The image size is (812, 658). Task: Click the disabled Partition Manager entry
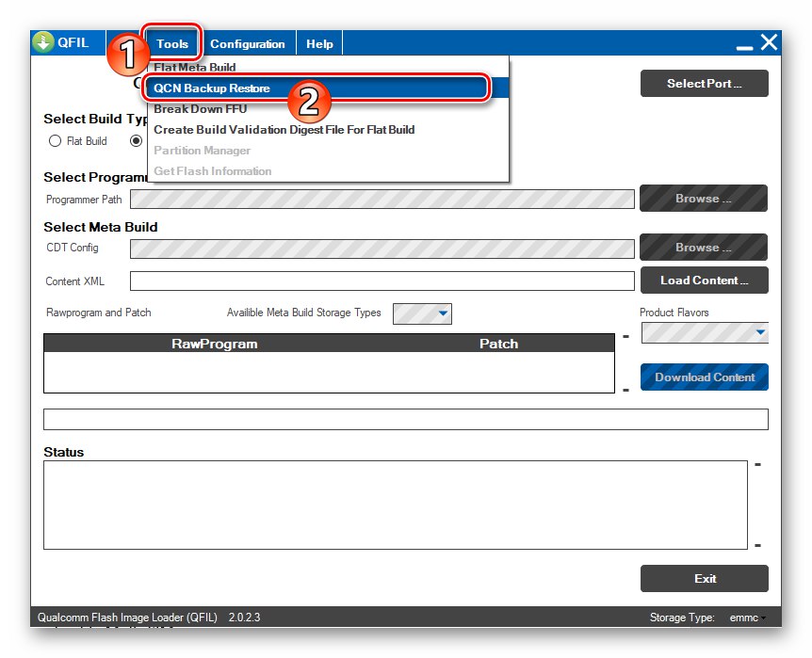[329, 150]
